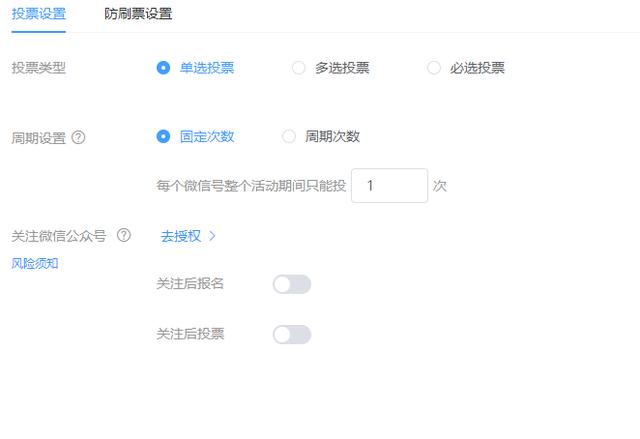This screenshot has height=439, width=640.
Task: Click the 去授权 link
Action: [181, 236]
